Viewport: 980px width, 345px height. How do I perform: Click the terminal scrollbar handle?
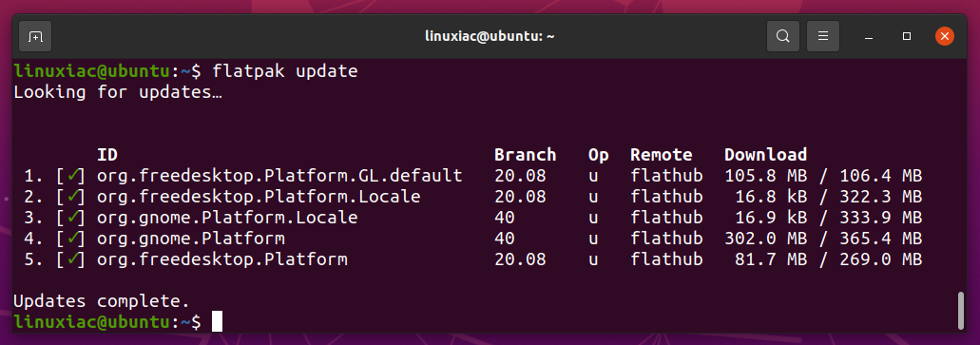961,310
